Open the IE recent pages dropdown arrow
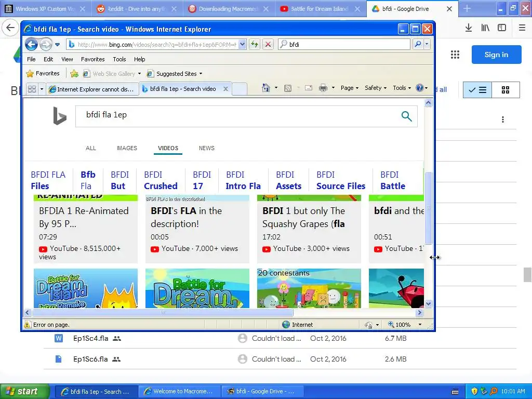532x399 pixels. tap(57, 45)
